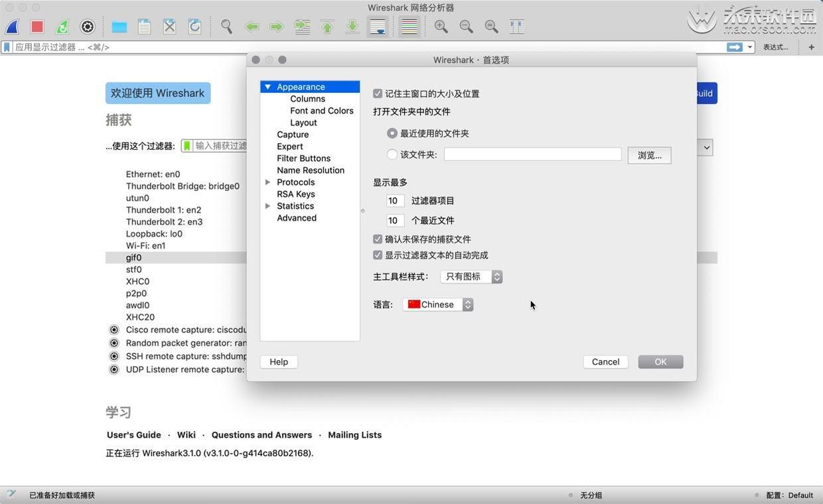Toggle 显示过滤器文本的自动完成 checkbox
The height and width of the screenshot is (504, 823).
[x=378, y=255]
